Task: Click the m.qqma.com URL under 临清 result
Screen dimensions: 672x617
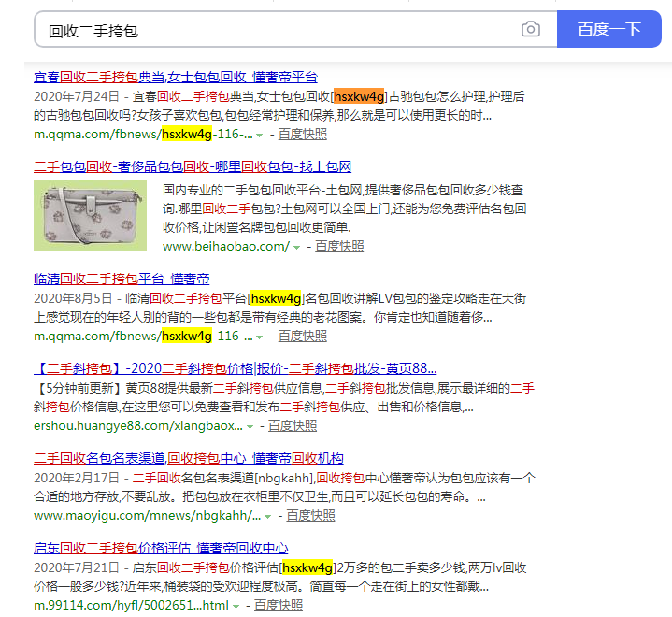Action: [143, 337]
